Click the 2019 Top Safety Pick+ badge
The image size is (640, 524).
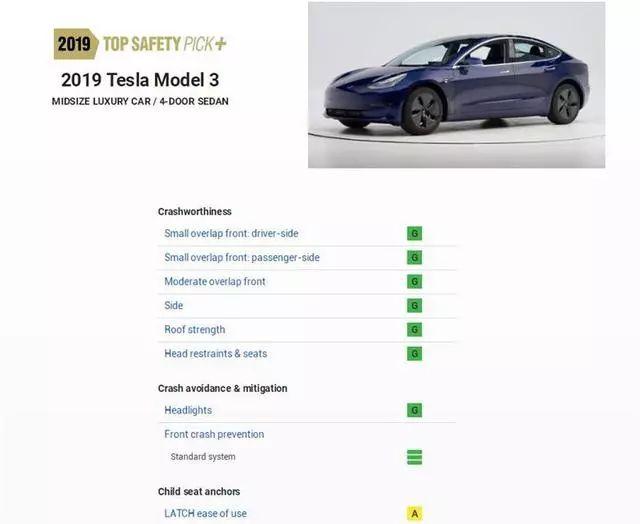(140, 44)
